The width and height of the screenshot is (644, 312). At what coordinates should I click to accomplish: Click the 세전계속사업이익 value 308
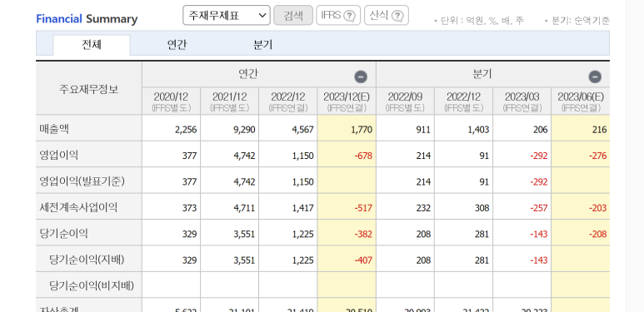pyautogui.click(x=481, y=208)
